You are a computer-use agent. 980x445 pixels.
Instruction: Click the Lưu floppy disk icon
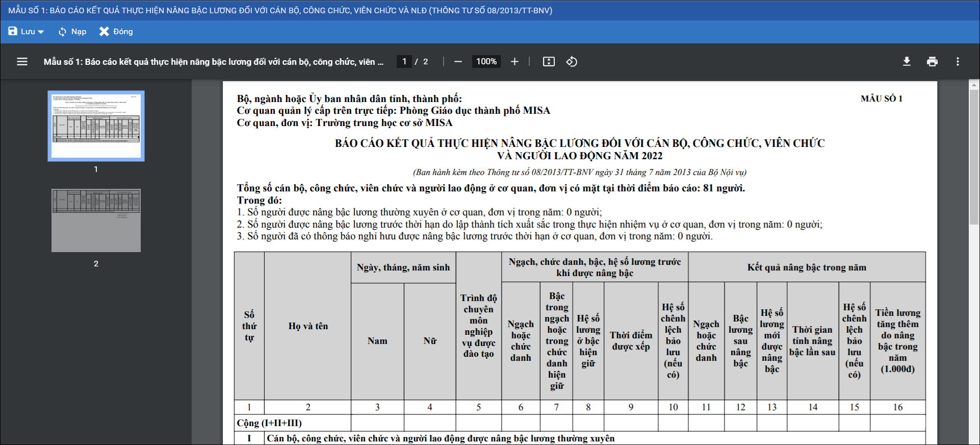point(13,32)
